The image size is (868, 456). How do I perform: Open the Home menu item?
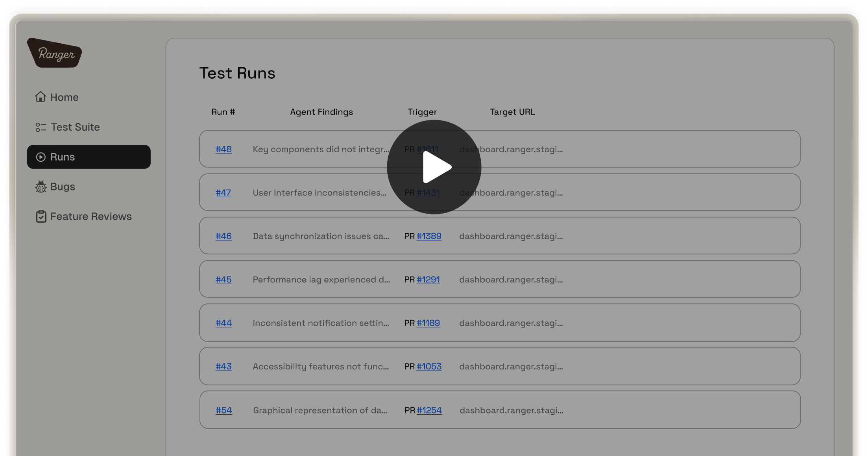(x=64, y=97)
